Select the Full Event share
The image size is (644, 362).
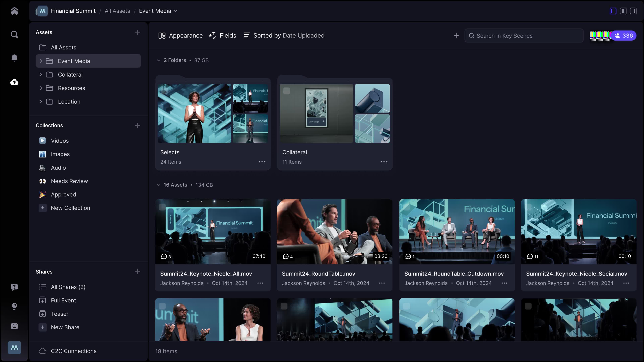pos(63,300)
